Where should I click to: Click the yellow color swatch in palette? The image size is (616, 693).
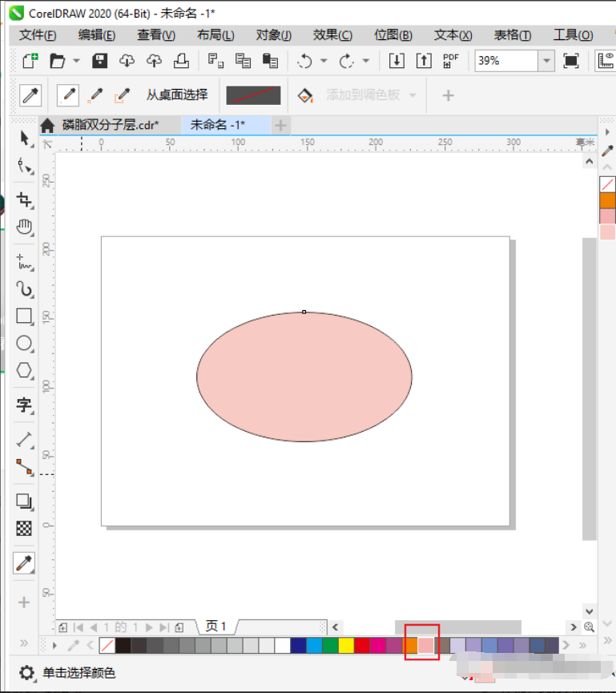pyautogui.click(x=346, y=646)
